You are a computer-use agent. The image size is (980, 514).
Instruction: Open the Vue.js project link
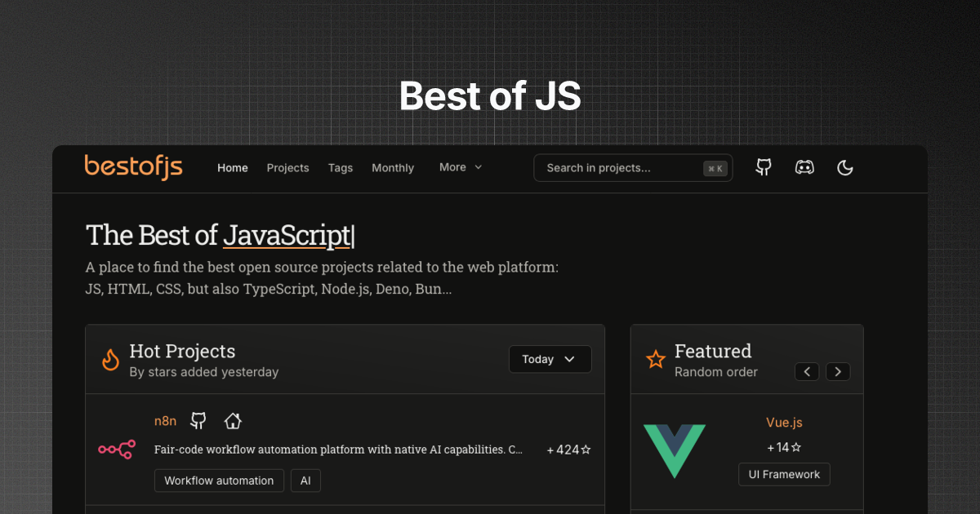pyautogui.click(x=784, y=423)
